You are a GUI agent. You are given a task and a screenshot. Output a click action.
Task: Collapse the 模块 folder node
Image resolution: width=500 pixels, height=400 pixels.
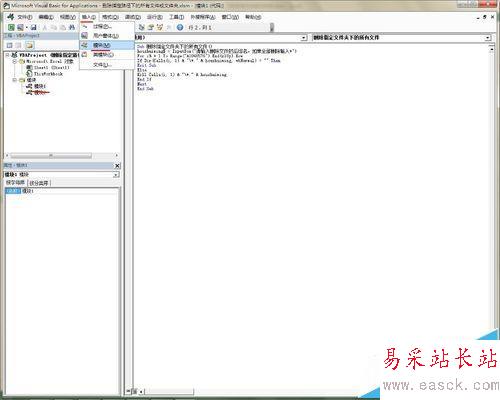tap(14, 80)
